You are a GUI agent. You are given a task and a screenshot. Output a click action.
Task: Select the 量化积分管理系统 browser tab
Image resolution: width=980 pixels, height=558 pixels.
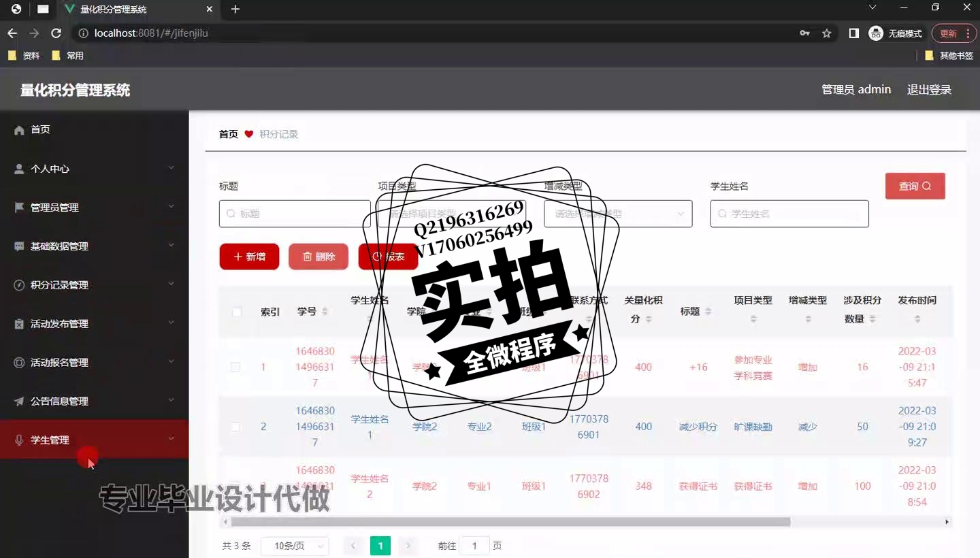138,10
